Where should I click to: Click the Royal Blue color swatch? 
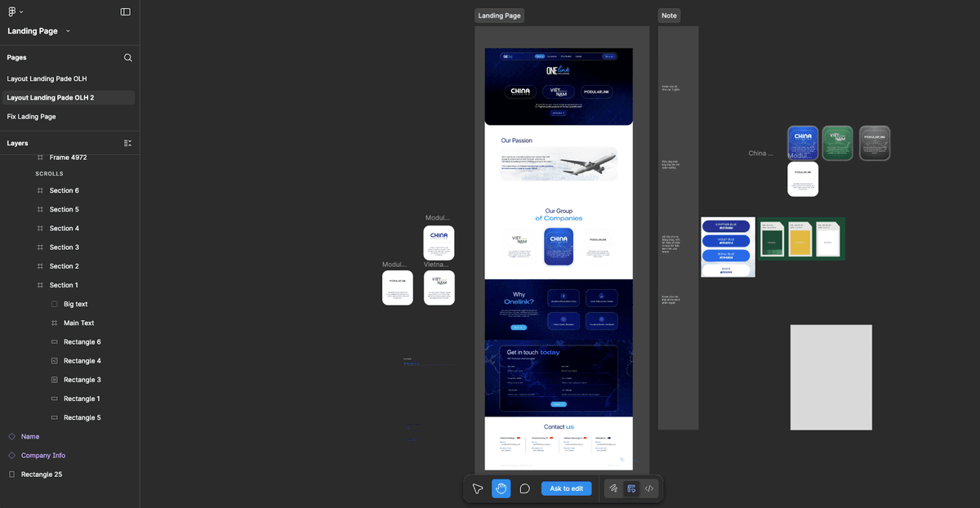point(727,256)
